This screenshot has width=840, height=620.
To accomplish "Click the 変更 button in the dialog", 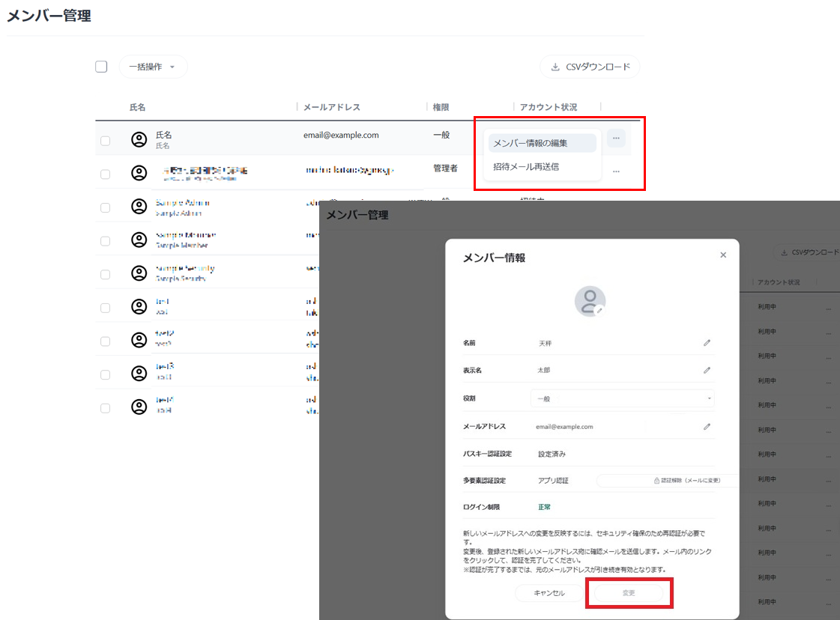I will point(629,592).
